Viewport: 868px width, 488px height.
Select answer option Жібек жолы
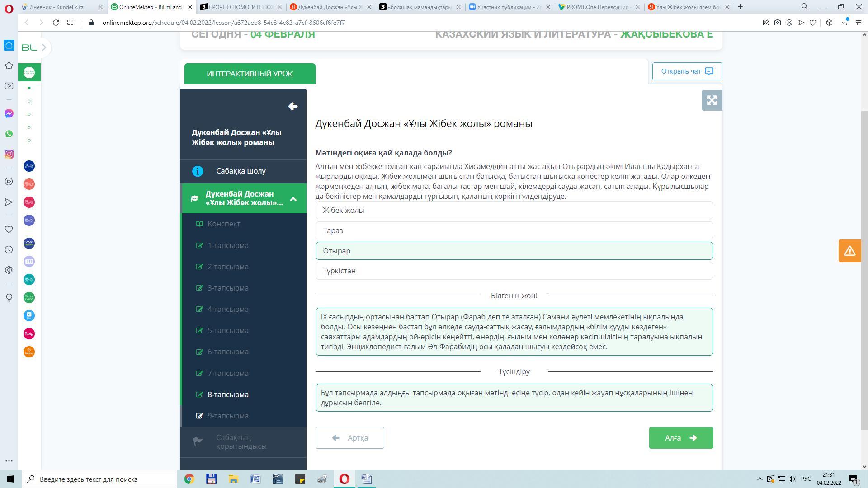tap(514, 210)
